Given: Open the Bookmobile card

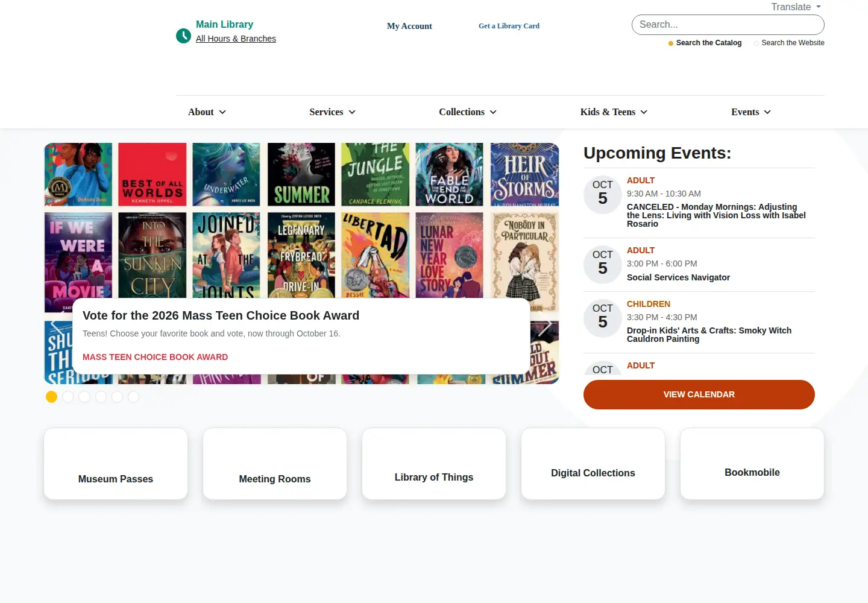Looking at the screenshot, I should pyautogui.click(x=752, y=464).
